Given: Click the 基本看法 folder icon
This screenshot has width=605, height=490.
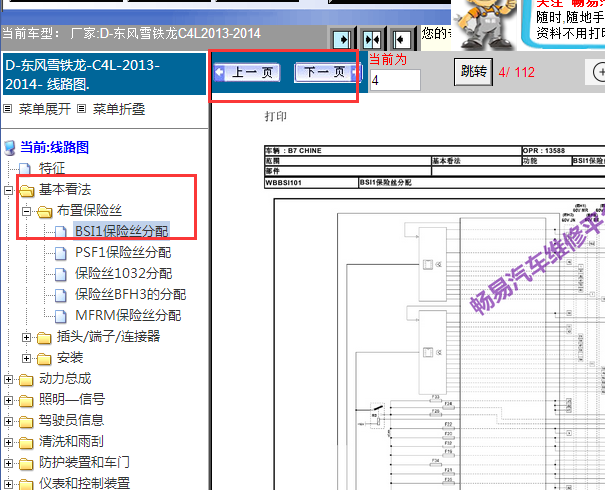Looking at the screenshot, I should (27, 190).
